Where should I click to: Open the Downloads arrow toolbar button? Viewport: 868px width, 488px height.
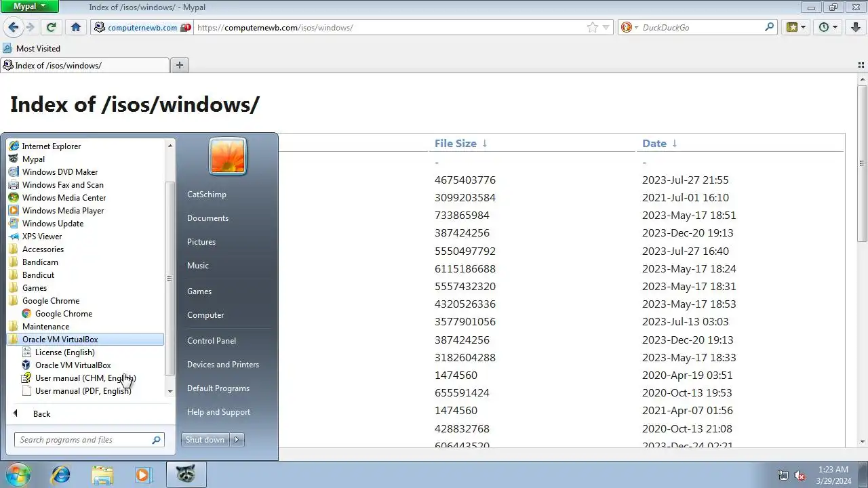click(854, 27)
